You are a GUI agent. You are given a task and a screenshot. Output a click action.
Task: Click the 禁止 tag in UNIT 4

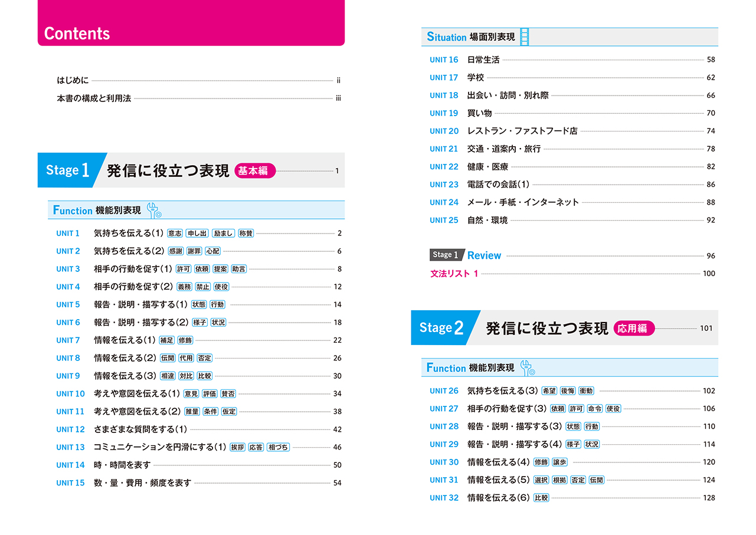tap(203, 287)
